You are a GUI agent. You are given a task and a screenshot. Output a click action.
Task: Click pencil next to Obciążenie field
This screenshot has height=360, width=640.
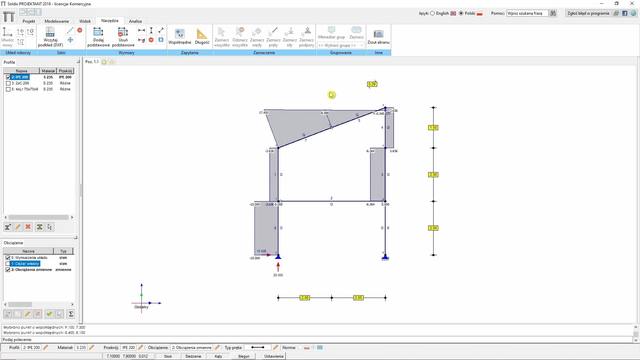[x=218, y=348]
